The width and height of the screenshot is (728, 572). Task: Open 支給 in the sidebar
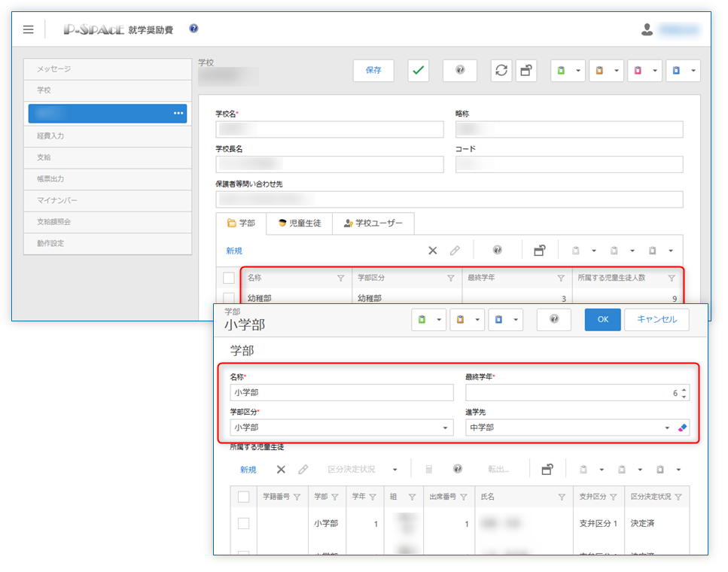(108, 158)
